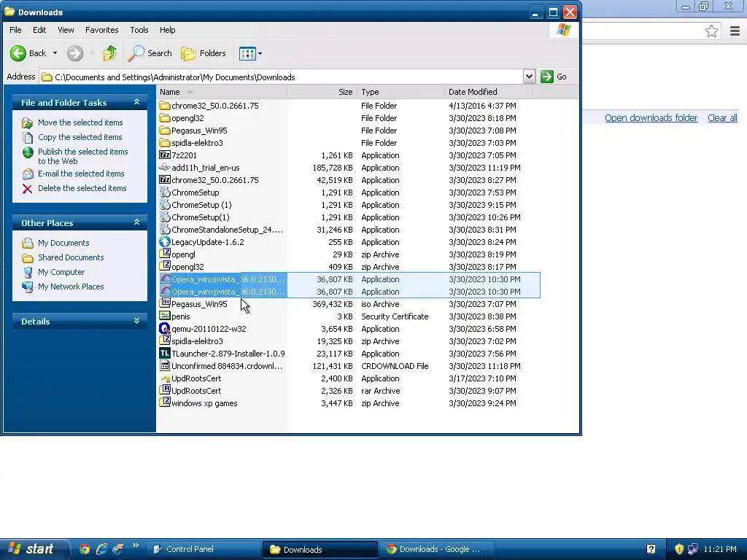Select the Unconfirmed crdownload file icon

tap(165, 366)
